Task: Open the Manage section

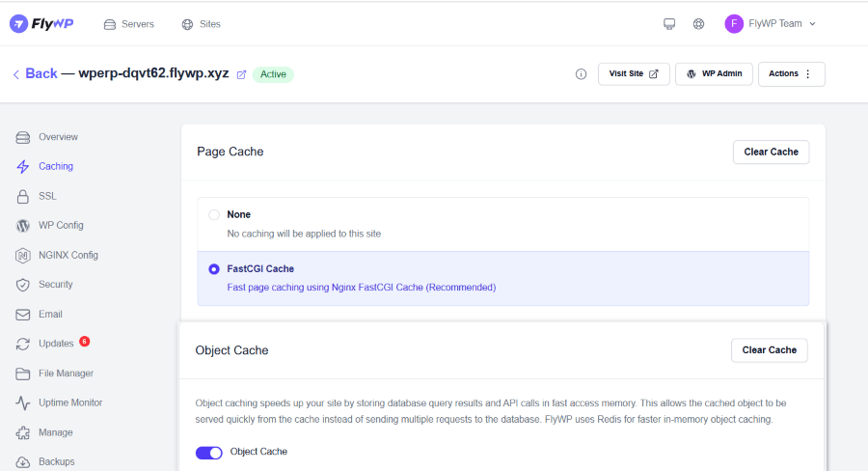Action: (x=55, y=432)
